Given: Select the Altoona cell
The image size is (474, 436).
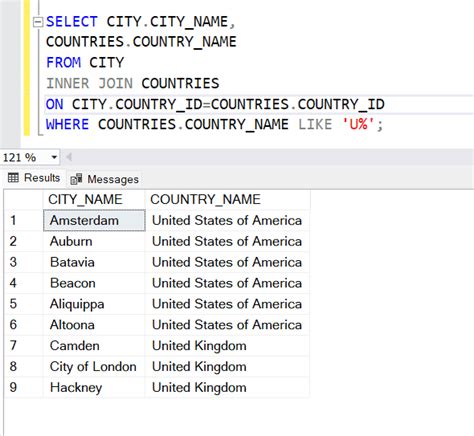Looking at the screenshot, I should pyautogui.click(x=94, y=325).
